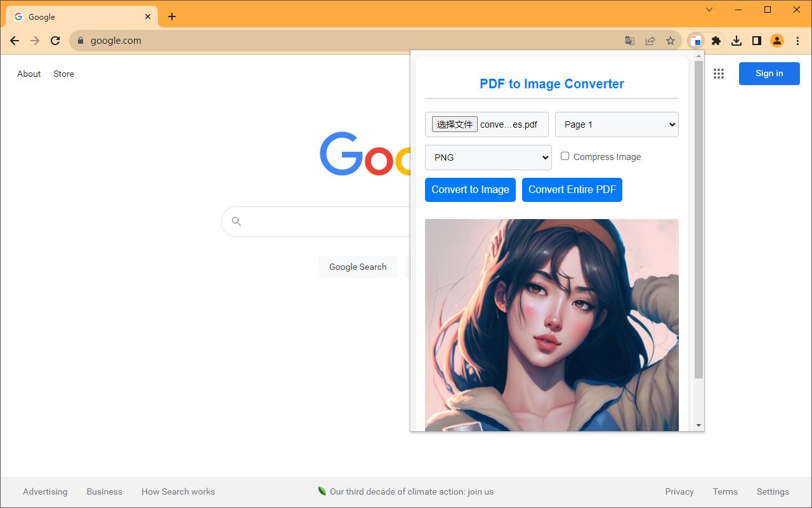Click the profile avatar icon
The image size is (812, 508).
(x=776, y=40)
